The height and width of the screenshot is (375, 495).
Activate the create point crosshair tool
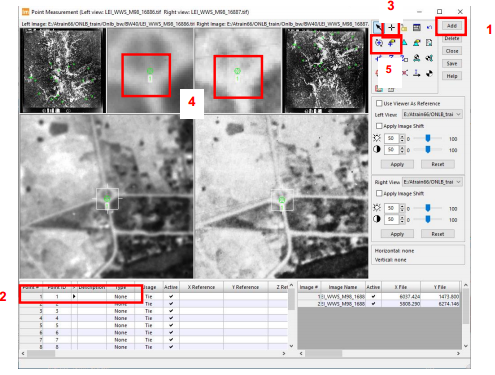click(x=391, y=28)
